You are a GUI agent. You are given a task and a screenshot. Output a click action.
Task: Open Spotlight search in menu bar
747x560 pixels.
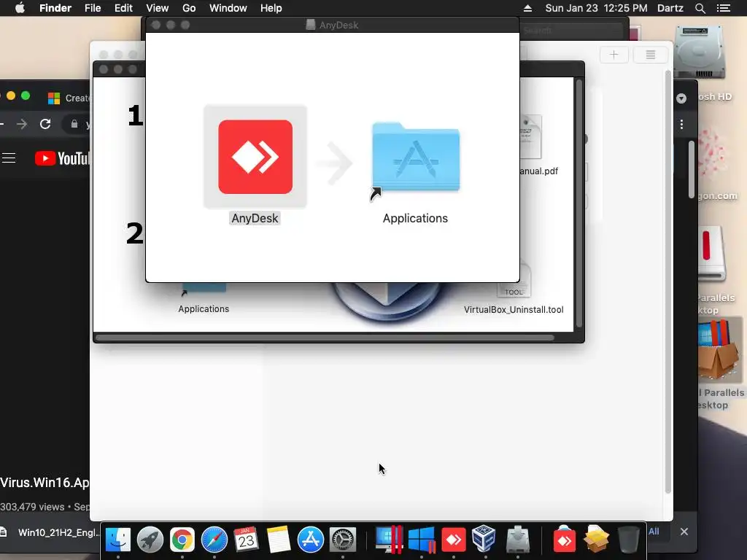click(700, 8)
